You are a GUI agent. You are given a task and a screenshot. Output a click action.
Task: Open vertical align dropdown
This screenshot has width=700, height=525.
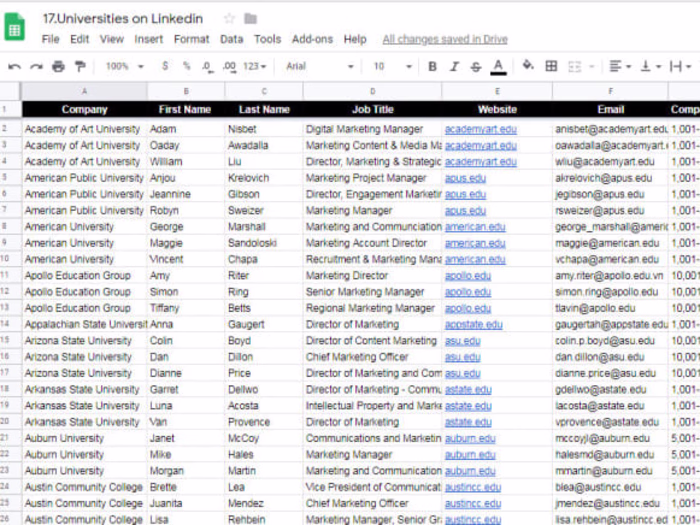[650, 67]
